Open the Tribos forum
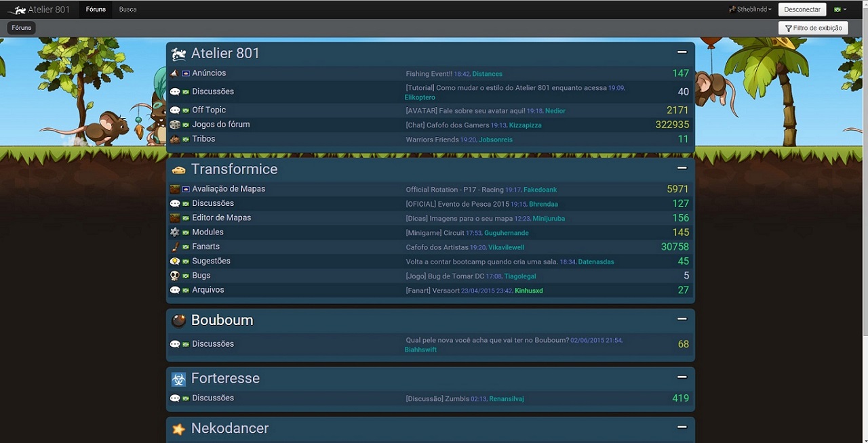The image size is (868, 443). point(203,139)
